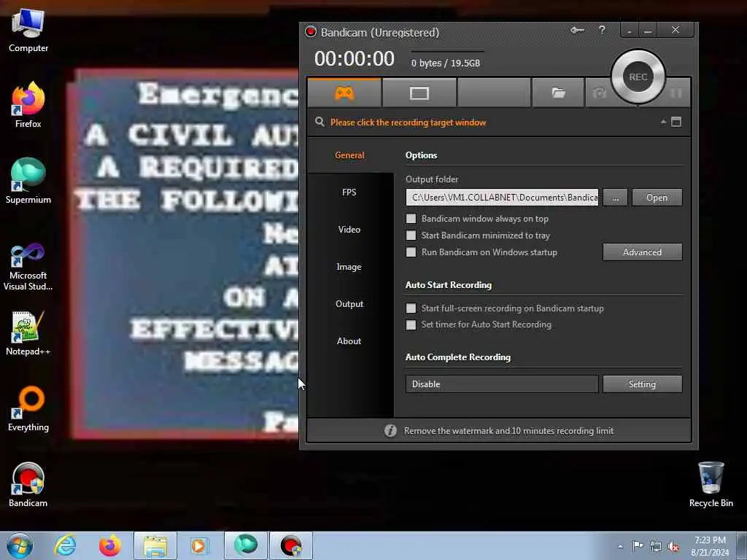The height and width of the screenshot is (560, 747).
Task: Click the muted volume tray icon
Action: pos(673,547)
